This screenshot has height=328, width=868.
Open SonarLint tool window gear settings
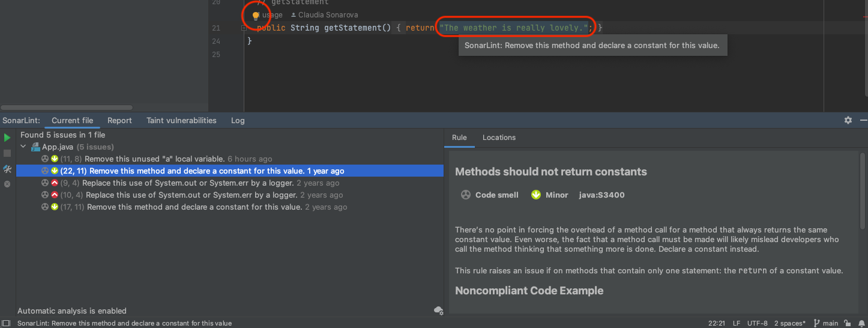coord(848,120)
